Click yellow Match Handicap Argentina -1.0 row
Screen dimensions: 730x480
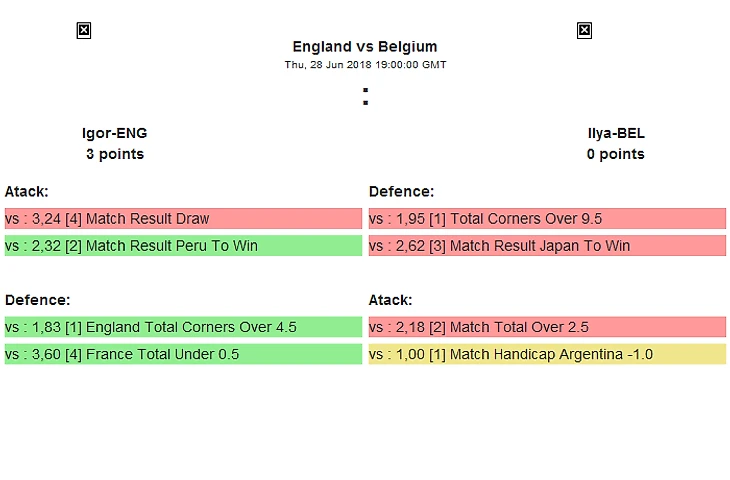(x=547, y=354)
